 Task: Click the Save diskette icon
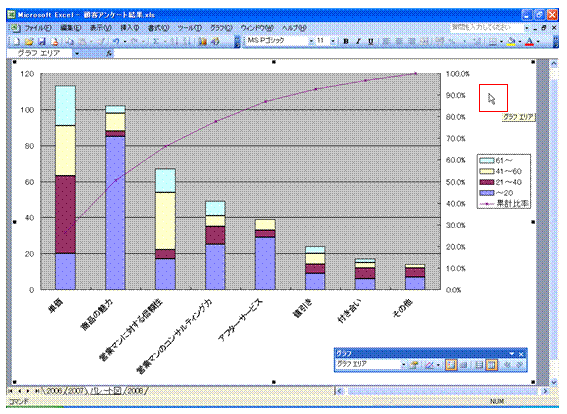pos(42,41)
